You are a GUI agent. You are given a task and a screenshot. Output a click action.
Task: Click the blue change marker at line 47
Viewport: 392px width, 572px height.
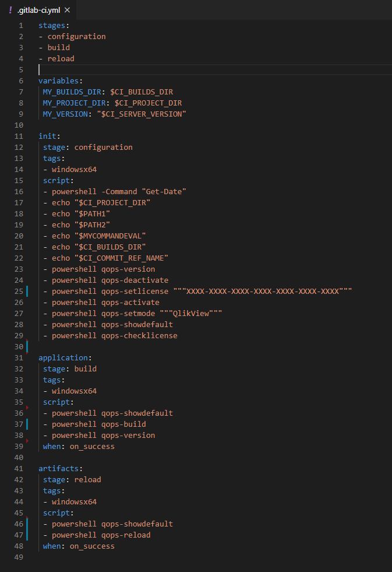point(27,535)
